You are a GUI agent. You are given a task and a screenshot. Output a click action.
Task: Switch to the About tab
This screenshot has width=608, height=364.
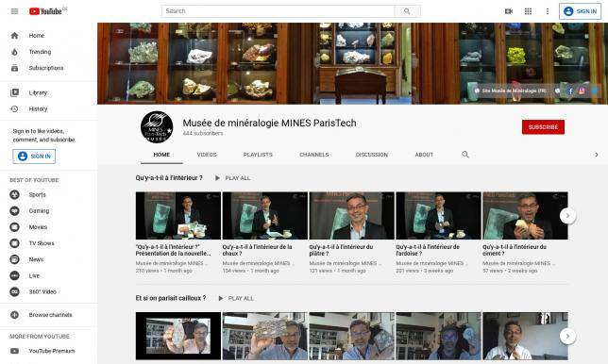(424, 155)
